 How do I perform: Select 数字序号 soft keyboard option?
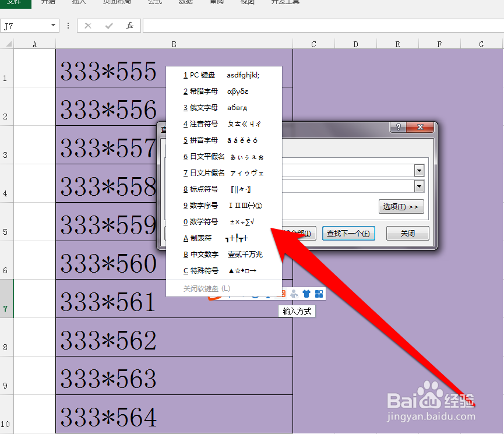[224, 206]
